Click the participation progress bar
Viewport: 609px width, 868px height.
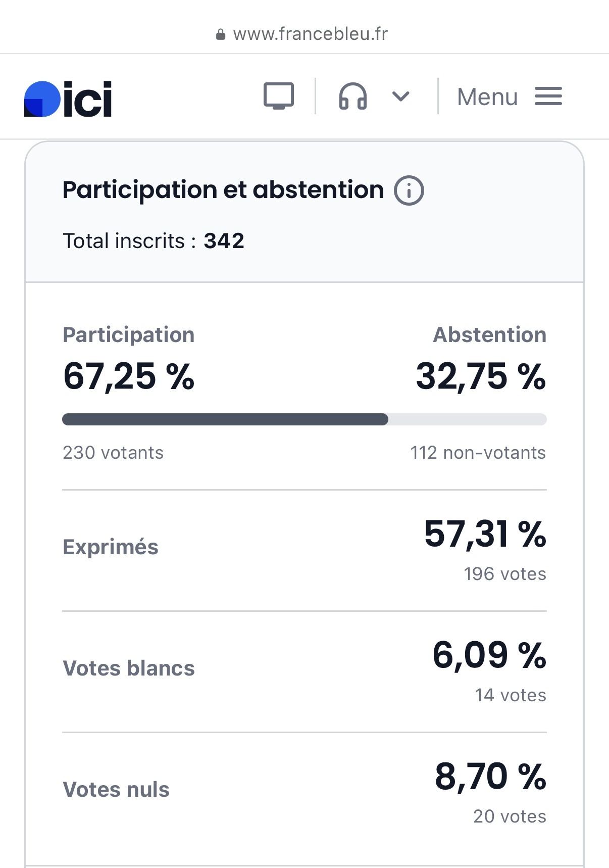(x=304, y=419)
